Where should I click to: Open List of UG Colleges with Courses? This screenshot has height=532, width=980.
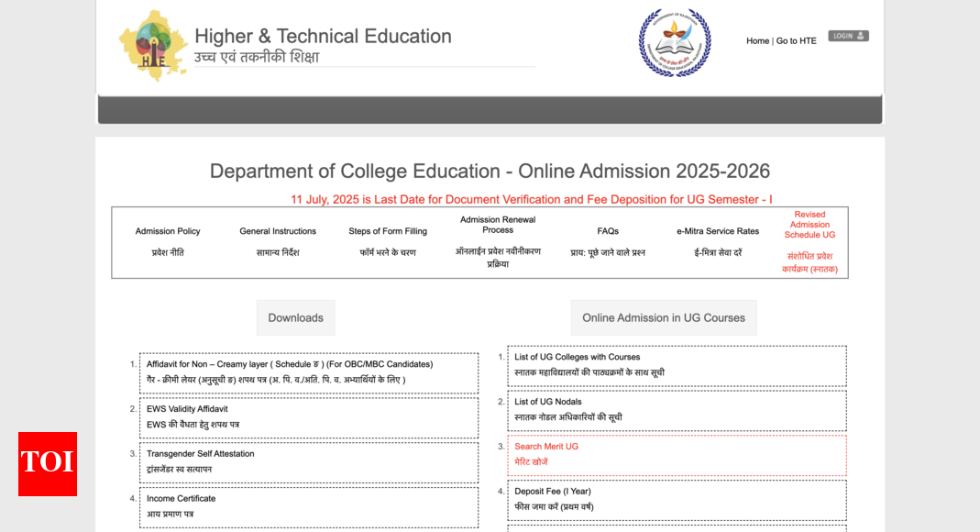(677, 366)
